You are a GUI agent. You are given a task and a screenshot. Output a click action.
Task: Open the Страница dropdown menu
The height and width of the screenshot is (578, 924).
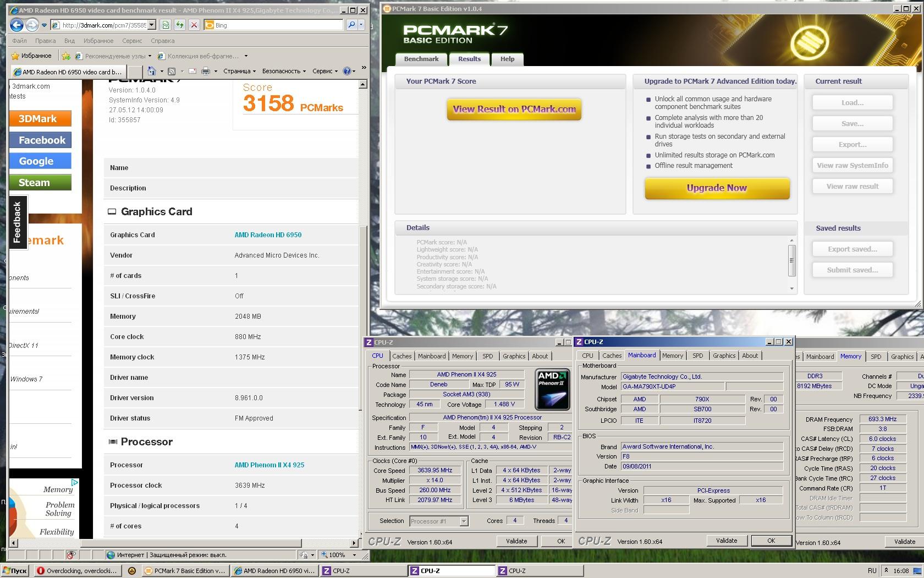click(x=239, y=71)
